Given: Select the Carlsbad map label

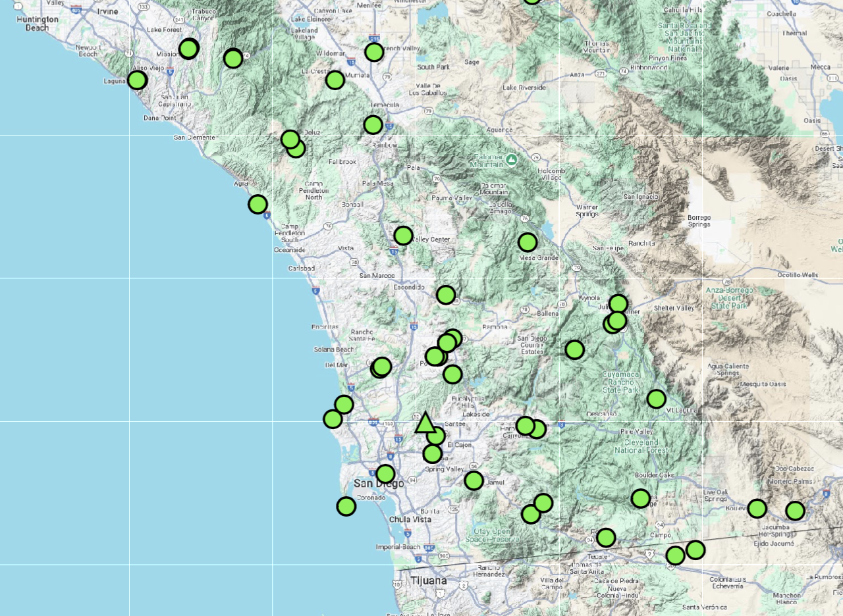Looking at the screenshot, I should tap(302, 269).
